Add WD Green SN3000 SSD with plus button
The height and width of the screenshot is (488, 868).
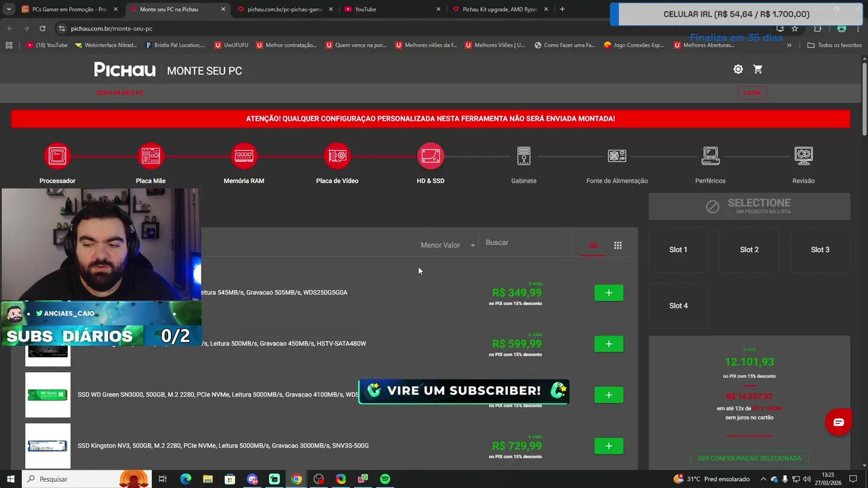tap(609, 394)
